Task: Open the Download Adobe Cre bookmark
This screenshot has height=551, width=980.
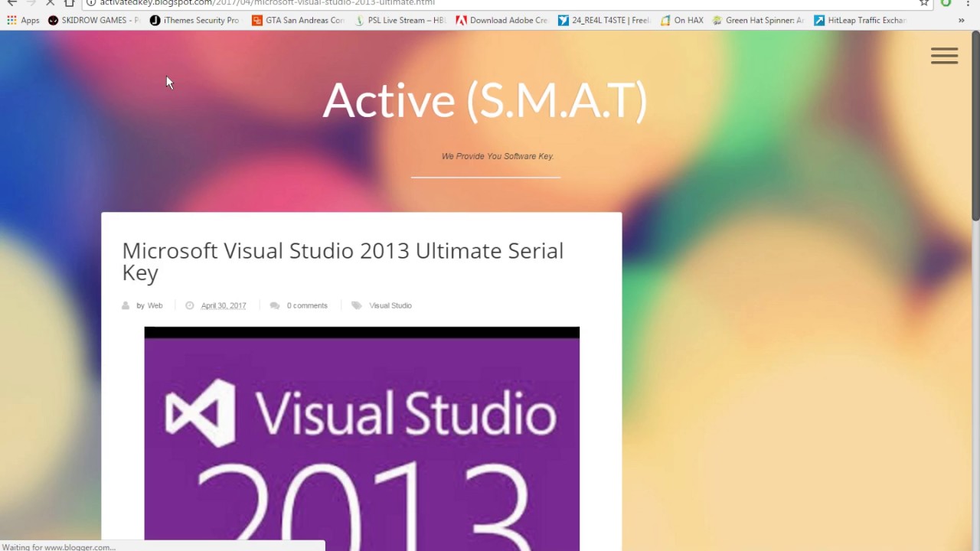Action: (x=501, y=21)
